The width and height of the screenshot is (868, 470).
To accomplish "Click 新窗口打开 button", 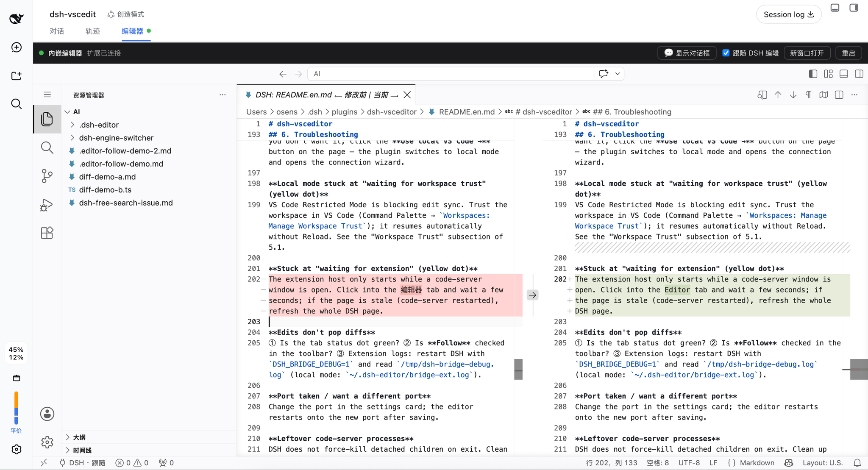I will pos(807,53).
